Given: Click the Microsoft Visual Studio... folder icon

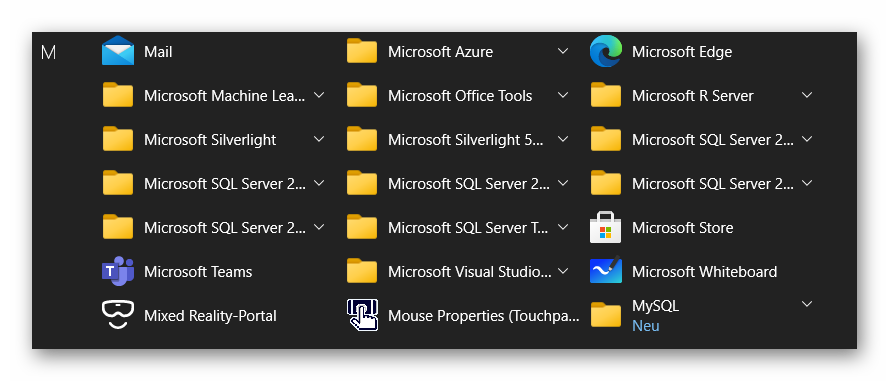Looking at the screenshot, I should 362,271.
